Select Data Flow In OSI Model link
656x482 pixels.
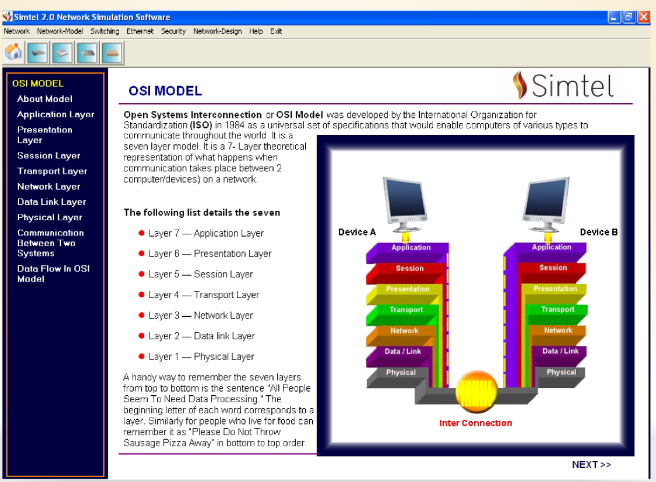click(52, 273)
